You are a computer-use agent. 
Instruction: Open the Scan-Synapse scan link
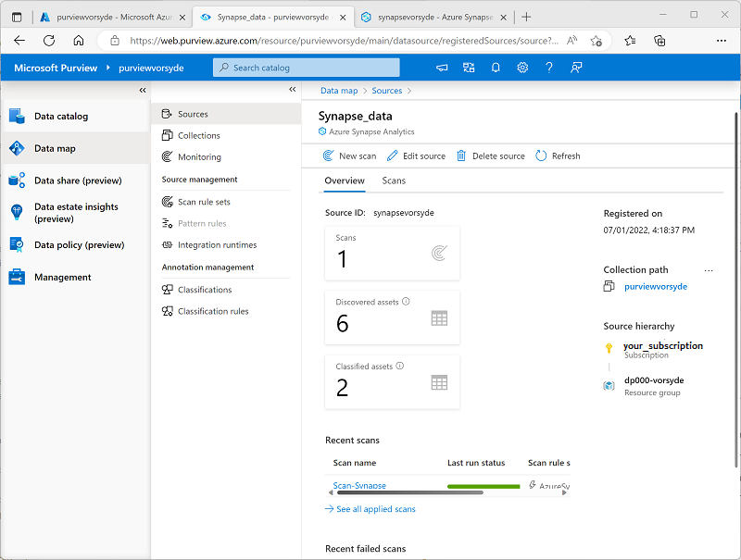coord(359,485)
